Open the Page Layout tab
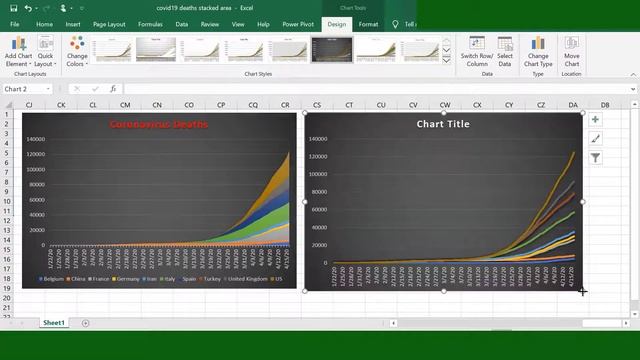This screenshot has height=360, width=640. pos(109,24)
